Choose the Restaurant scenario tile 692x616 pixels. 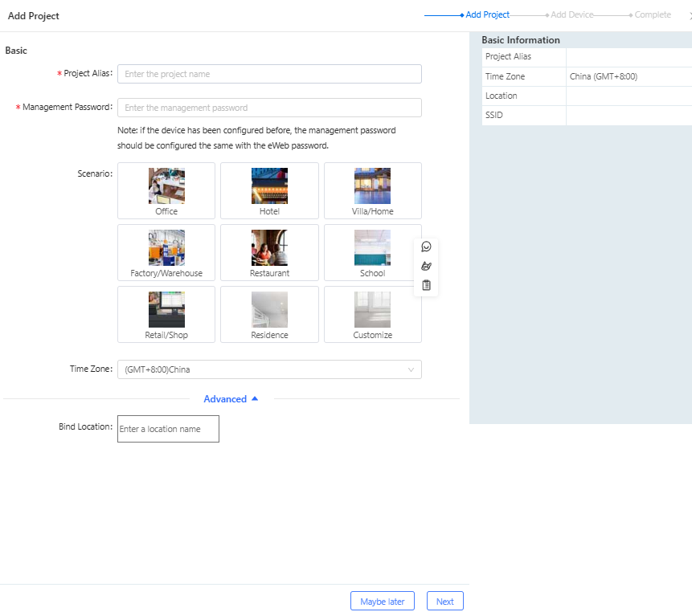[x=269, y=252]
